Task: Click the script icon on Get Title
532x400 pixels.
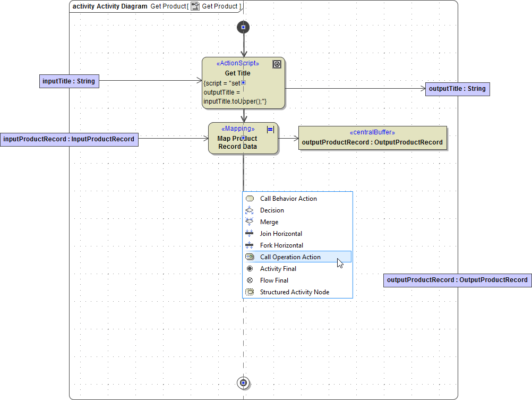Action: (277, 64)
